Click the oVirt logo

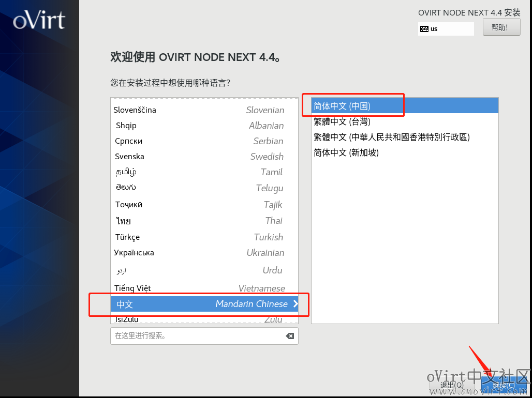point(39,20)
